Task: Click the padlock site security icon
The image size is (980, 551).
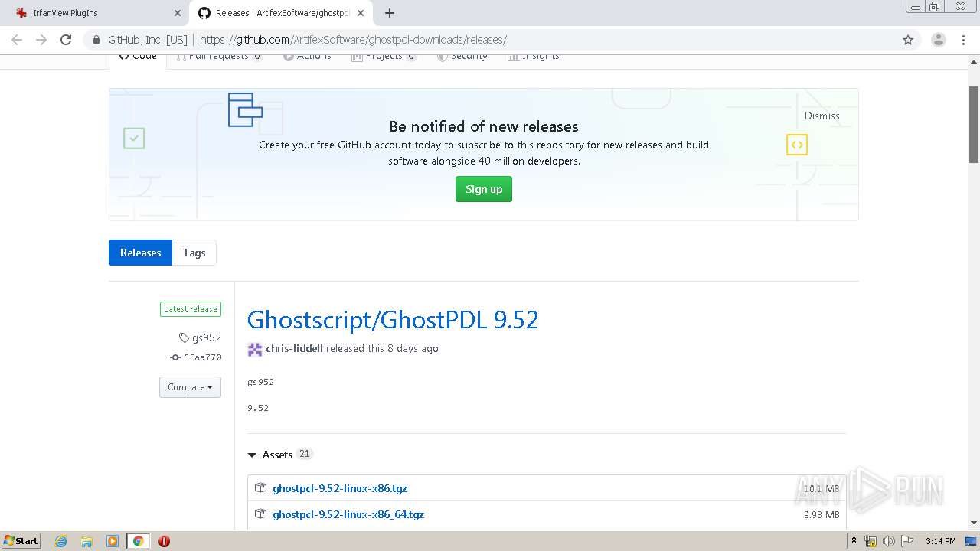Action: (x=96, y=40)
